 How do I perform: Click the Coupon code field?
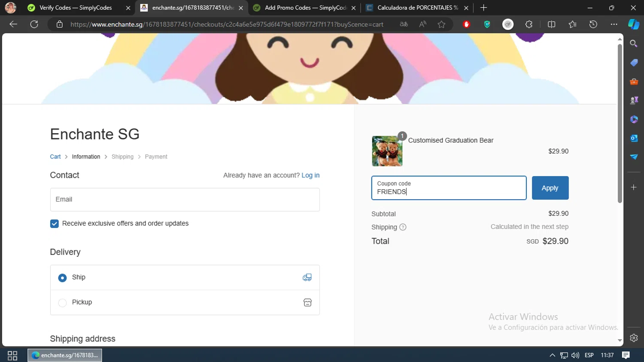click(x=449, y=188)
